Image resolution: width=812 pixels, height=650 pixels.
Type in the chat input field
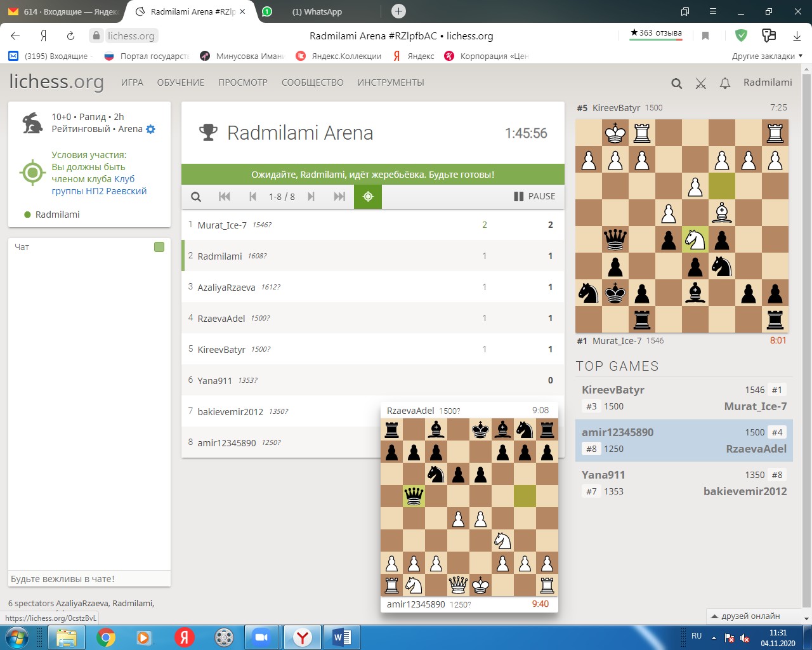pos(89,579)
